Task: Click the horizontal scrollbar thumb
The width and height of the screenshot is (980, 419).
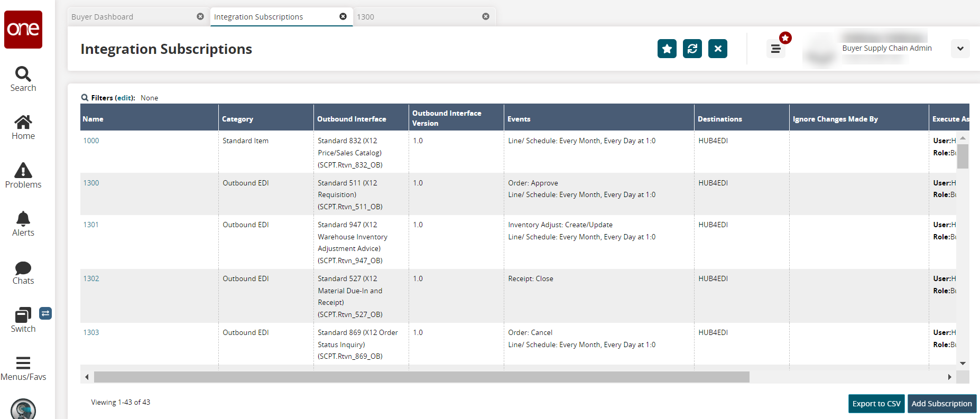Action: coord(421,377)
